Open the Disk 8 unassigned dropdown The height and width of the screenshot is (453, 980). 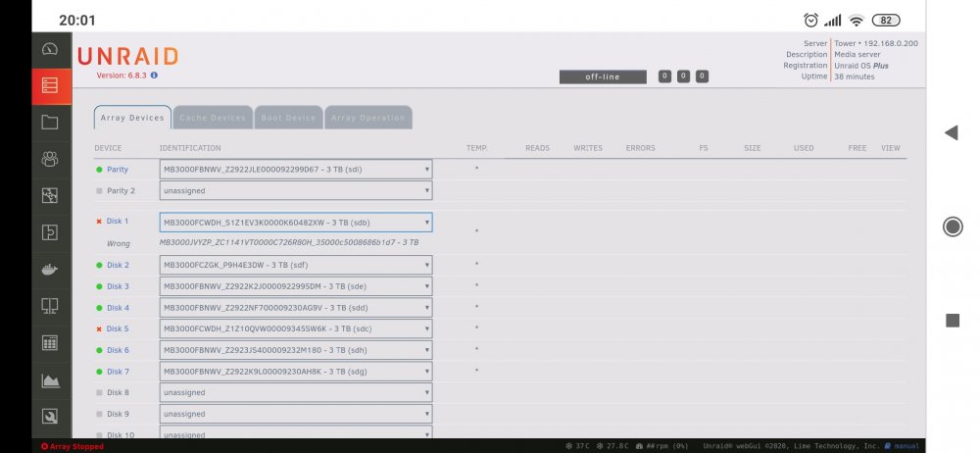click(296, 392)
